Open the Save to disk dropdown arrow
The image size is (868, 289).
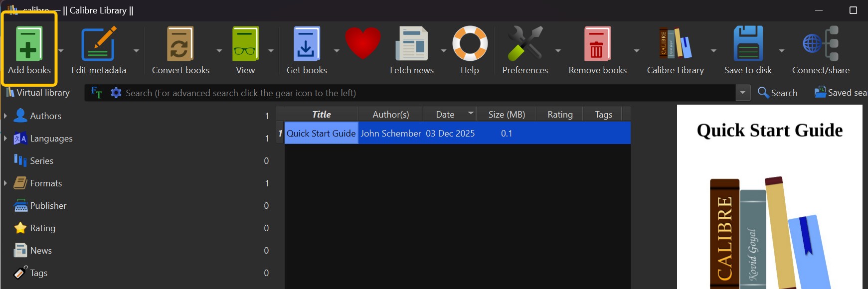coord(781,50)
